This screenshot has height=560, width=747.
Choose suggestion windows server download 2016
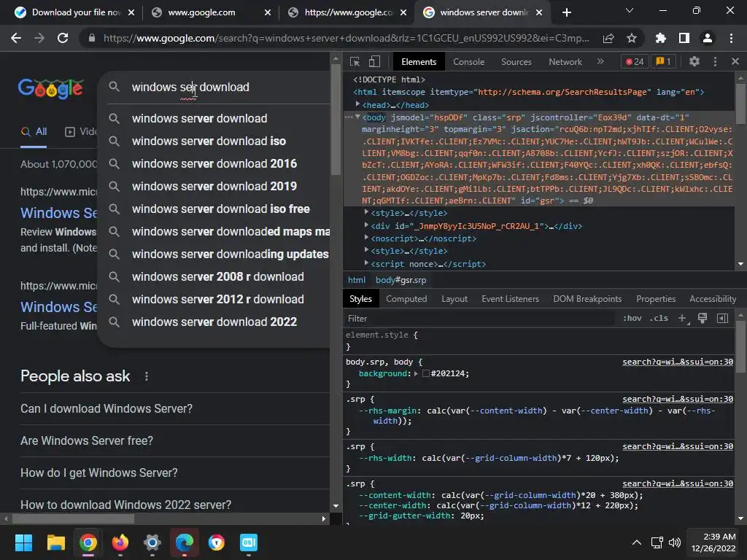pos(213,164)
